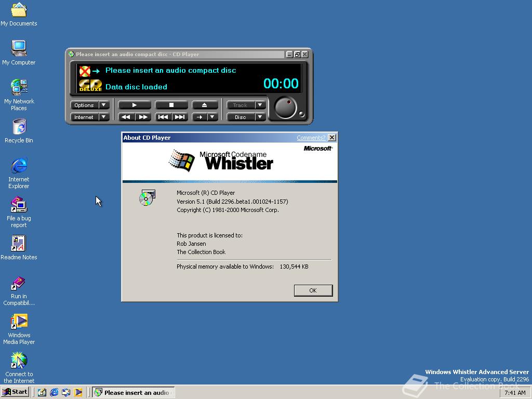Click the Stop button in CD Player

tap(171, 105)
